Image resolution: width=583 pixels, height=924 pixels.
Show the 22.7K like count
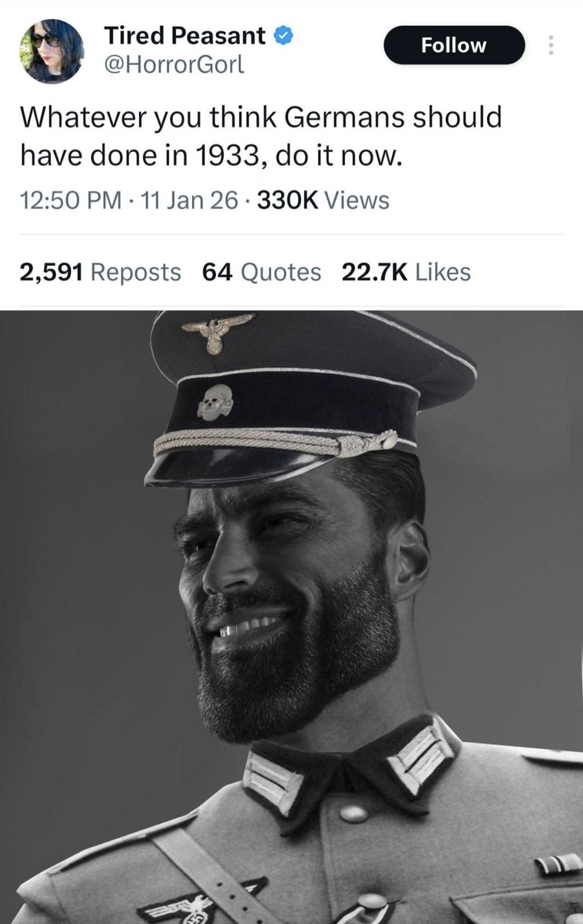375,272
